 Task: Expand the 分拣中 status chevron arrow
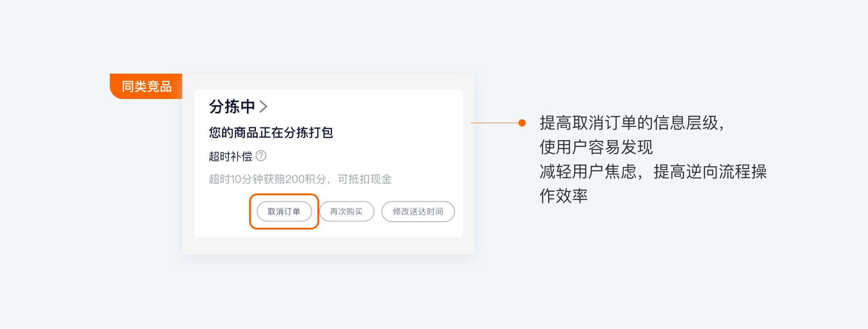pyautogui.click(x=264, y=107)
